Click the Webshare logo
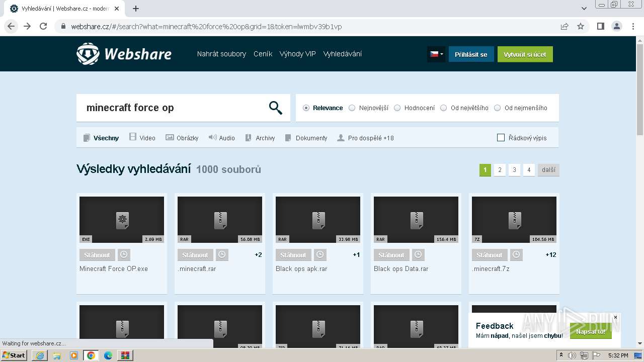Image resolution: width=644 pixels, height=362 pixels. (x=124, y=54)
